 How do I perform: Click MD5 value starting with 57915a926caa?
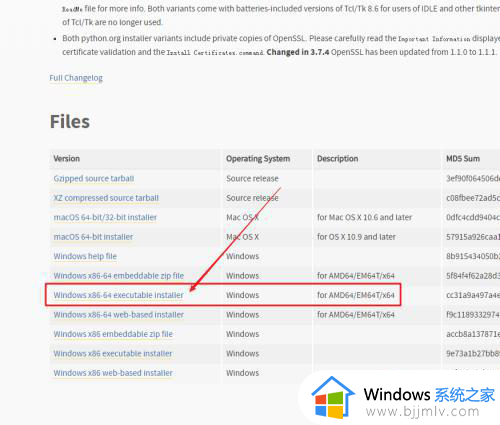click(473, 237)
